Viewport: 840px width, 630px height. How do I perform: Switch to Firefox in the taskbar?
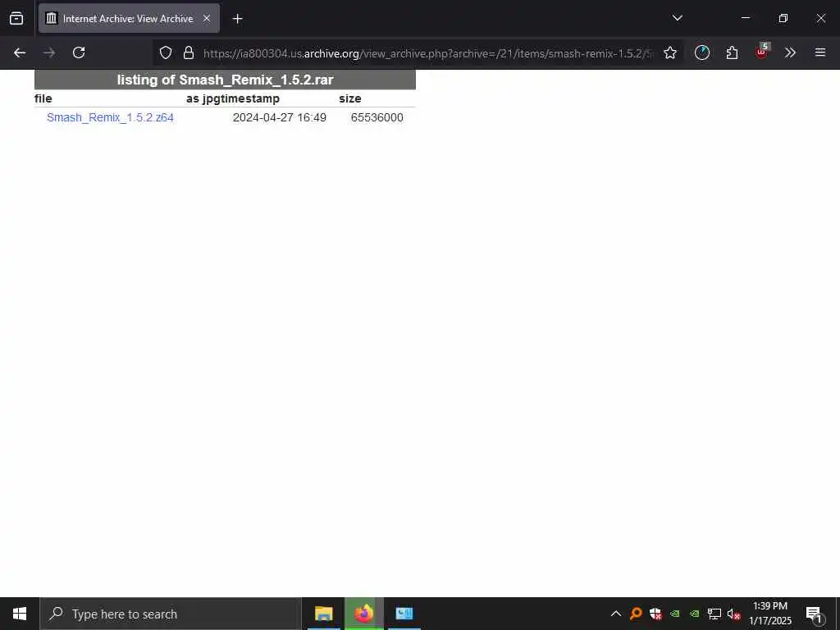point(363,614)
